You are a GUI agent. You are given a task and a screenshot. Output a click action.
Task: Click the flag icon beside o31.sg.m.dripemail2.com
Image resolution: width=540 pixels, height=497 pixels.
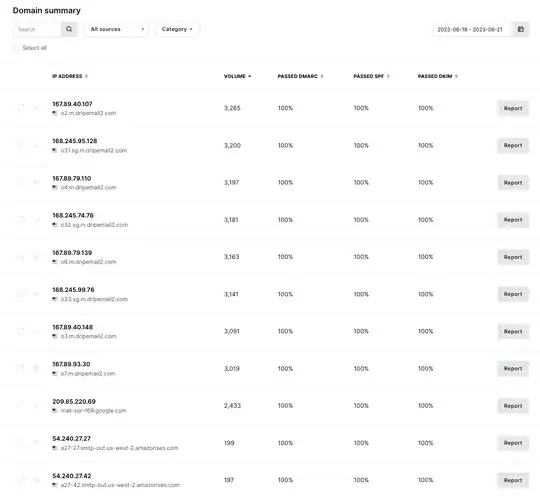[54, 150]
